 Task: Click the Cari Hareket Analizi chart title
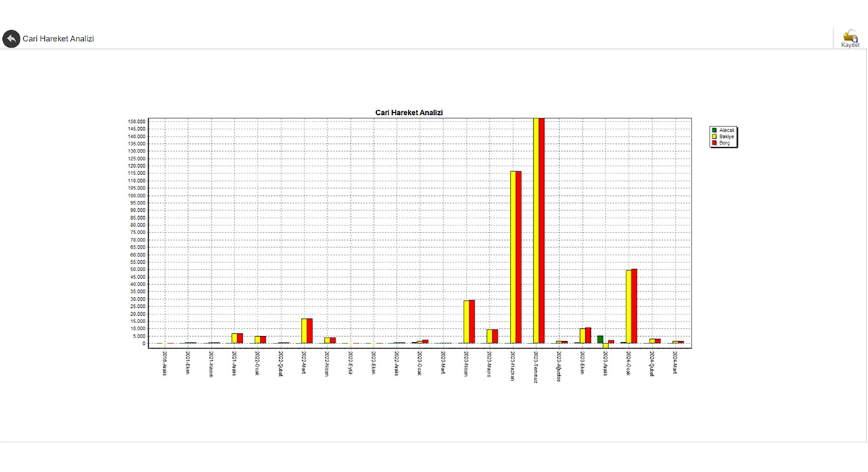409,113
